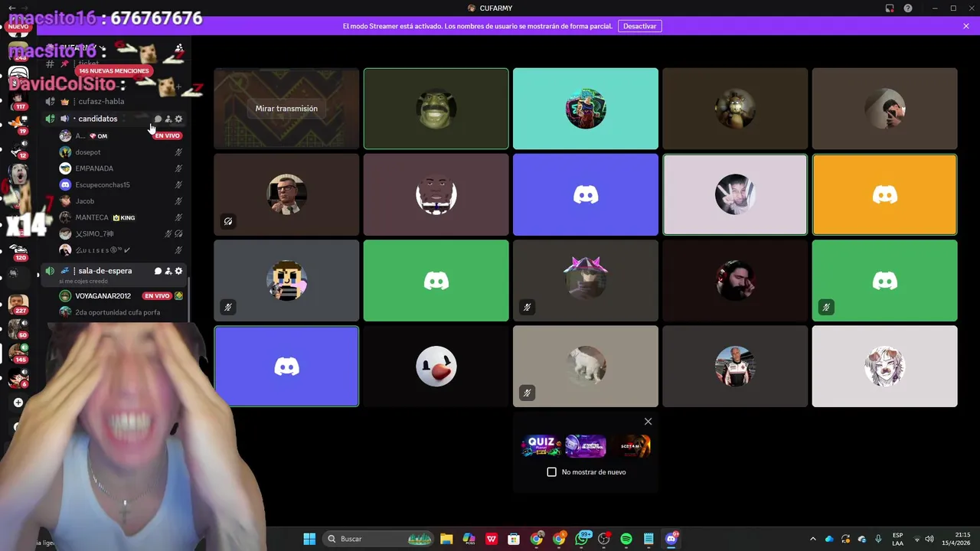Check 'No mostrar de nuevo' checkbox
This screenshot has width=980, height=551.
pos(551,472)
